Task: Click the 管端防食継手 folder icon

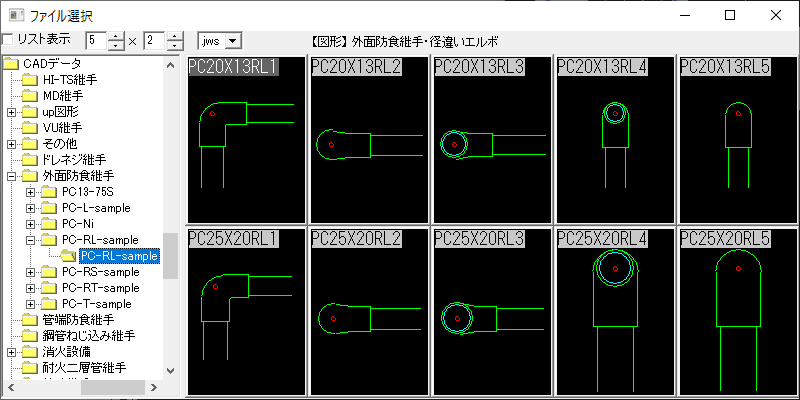Action: pyautogui.click(x=30, y=320)
